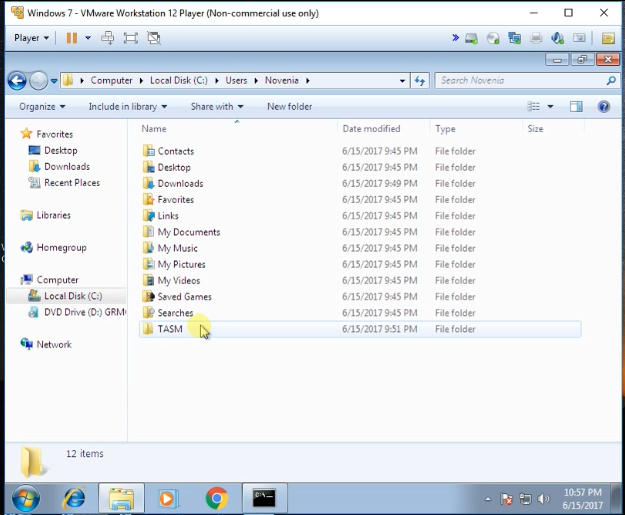Click Novenia in the address breadcrumb

point(282,81)
